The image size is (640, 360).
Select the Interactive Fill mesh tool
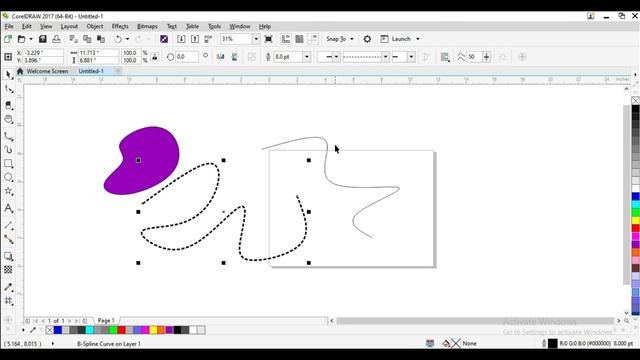point(8,301)
